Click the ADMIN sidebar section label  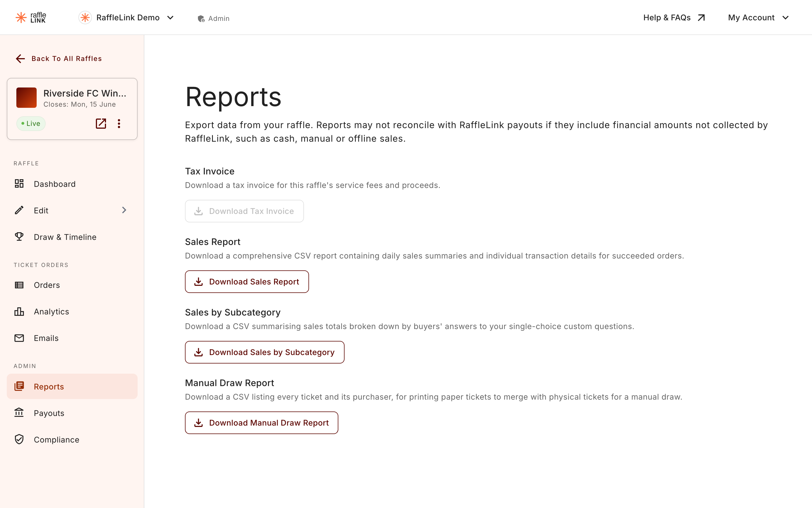(25, 366)
